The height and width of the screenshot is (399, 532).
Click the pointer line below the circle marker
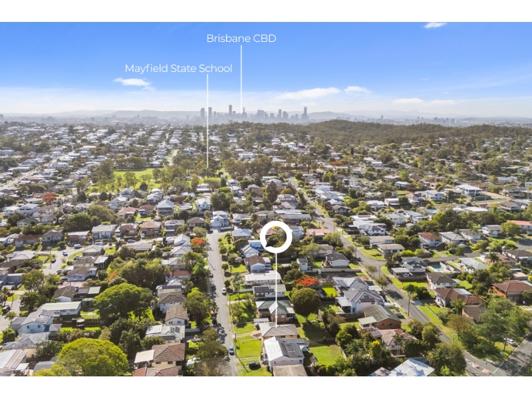click(276, 290)
